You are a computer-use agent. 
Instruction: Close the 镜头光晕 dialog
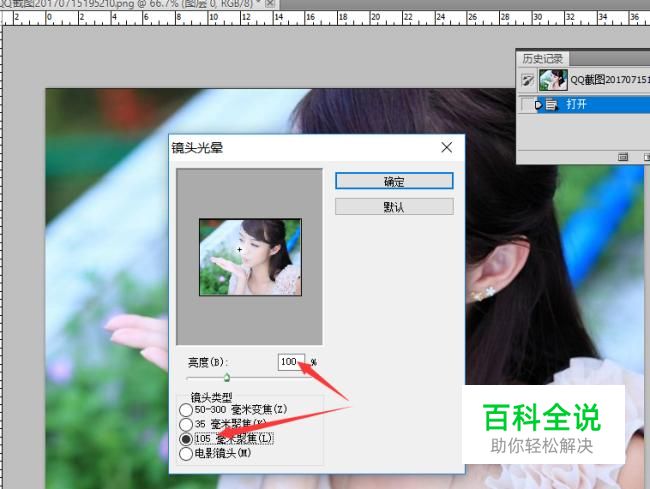[446, 147]
